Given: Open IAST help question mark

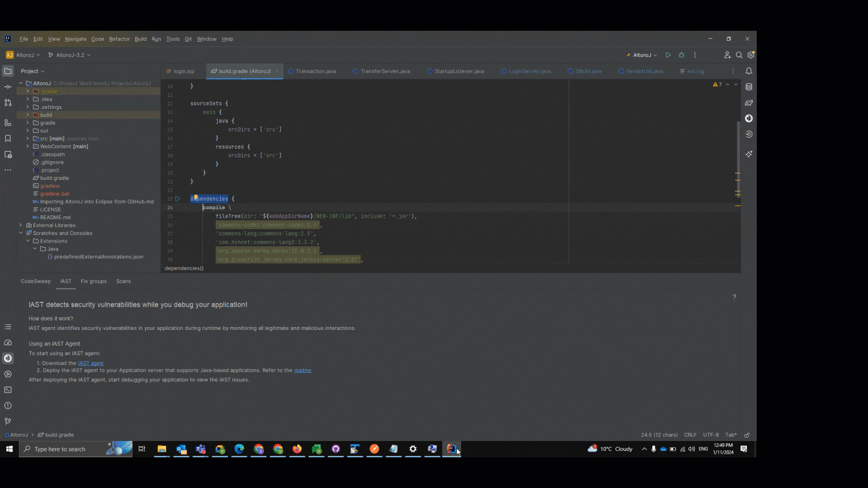Looking at the screenshot, I should [734, 297].
